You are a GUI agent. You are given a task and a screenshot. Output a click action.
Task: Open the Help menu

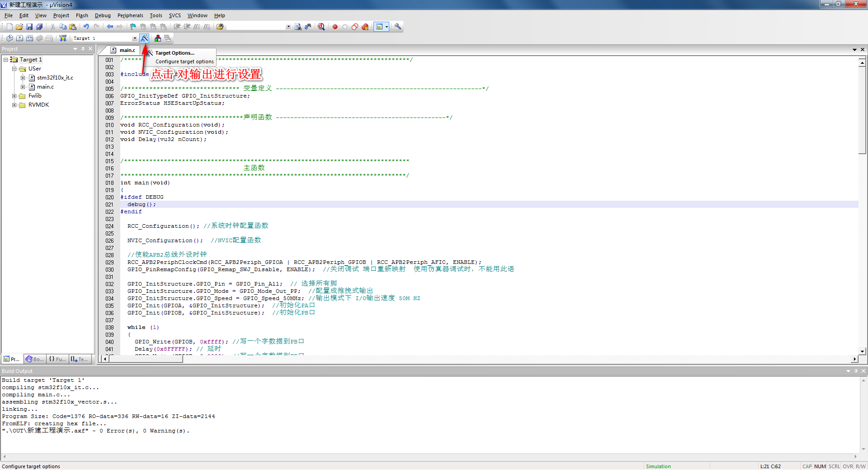pyautogui.click(x=220, y=15)
